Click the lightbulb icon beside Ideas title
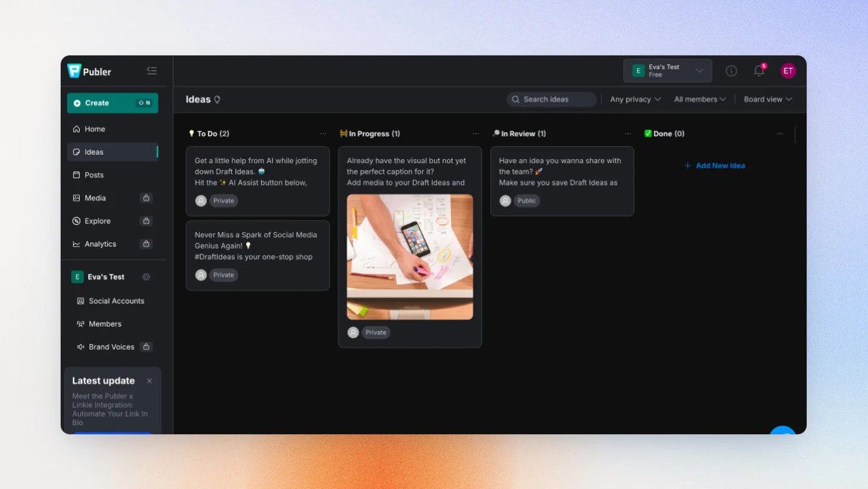This screenshot has height=489, width=868. point(217,100)
